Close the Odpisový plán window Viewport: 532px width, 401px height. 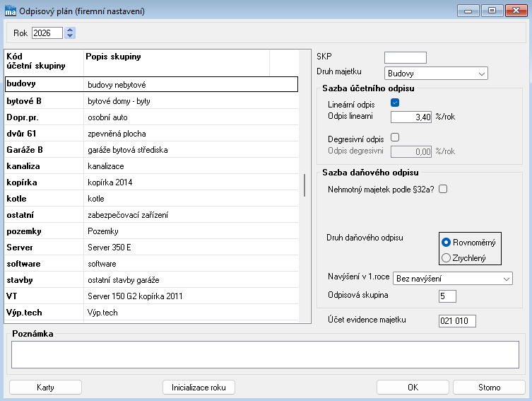pyautogui.click(x=516, y=11)
